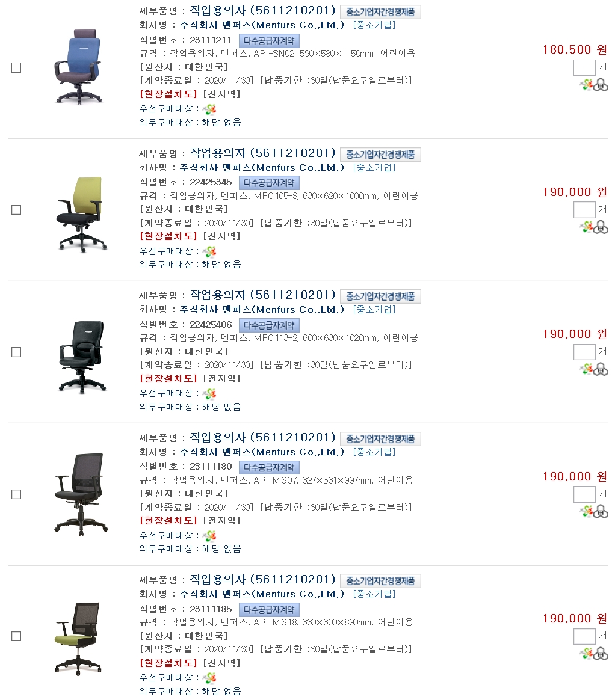Image resolution: width=615 pixels, height=700 pixels.
Task: Click the 다수공급자계약 badge for item 23111211
Action: (x=269, y=41)
